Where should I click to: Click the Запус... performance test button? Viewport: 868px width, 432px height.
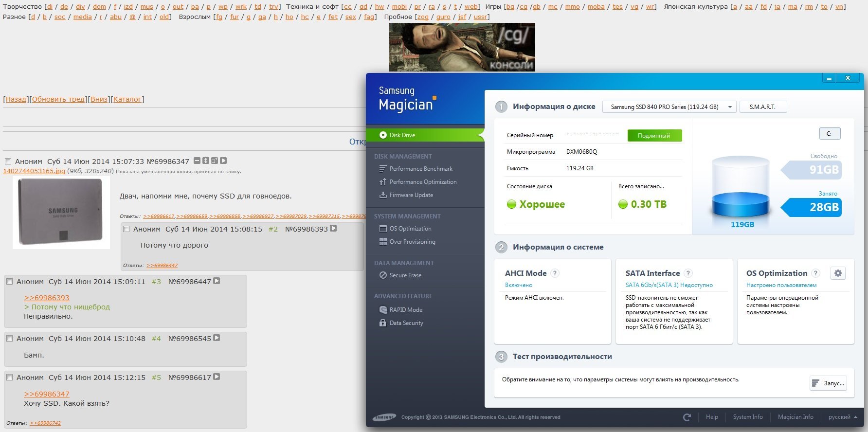pyautogui.click(x=828, y=383)
